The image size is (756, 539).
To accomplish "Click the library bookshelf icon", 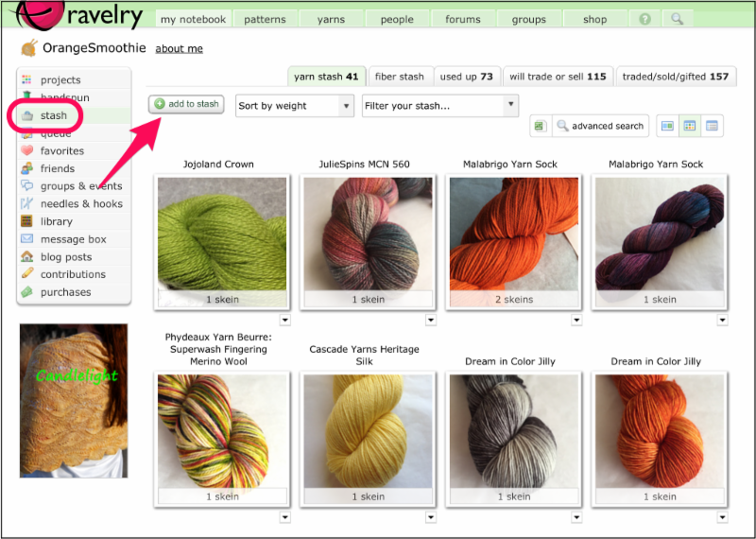I will point(26,221).
